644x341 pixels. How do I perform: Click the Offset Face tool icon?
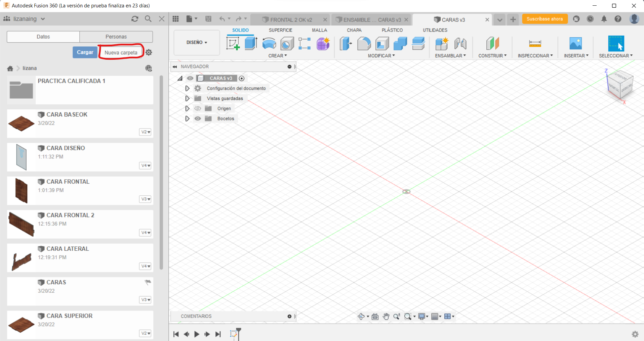click(x=418, y=44)
